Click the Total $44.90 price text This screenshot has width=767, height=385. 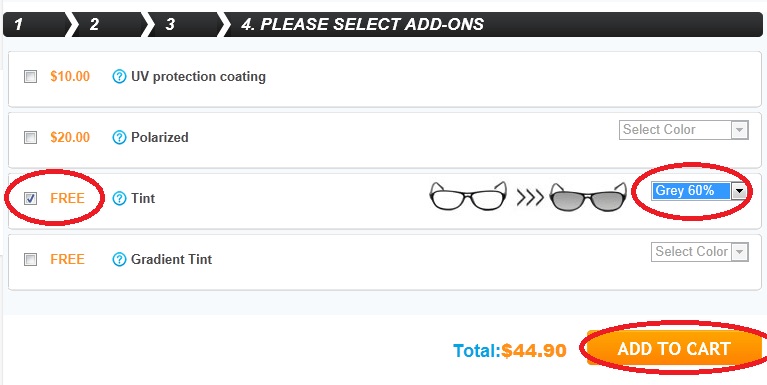coord(510,350)
